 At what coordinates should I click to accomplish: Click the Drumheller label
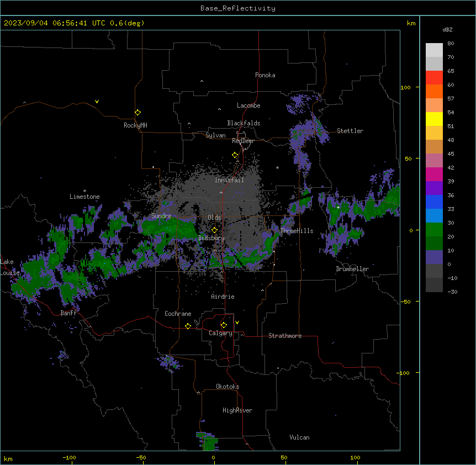click(x=352, y=269)
